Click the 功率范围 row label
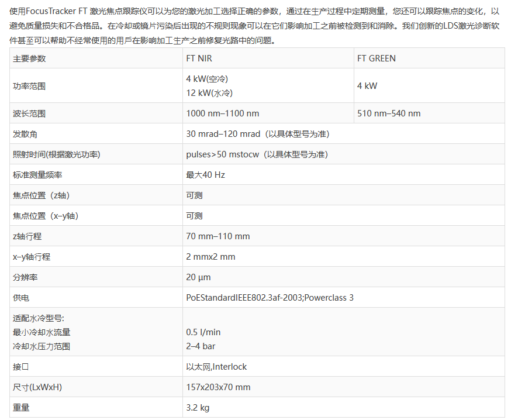The height and width of the screenshot is (420, 518). (x=29, y=86)
